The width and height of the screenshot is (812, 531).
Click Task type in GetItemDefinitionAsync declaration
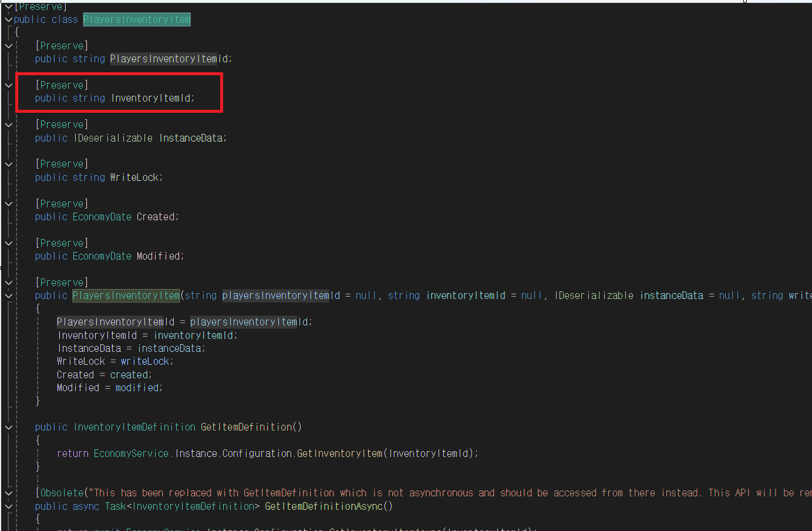coord(116,506)
